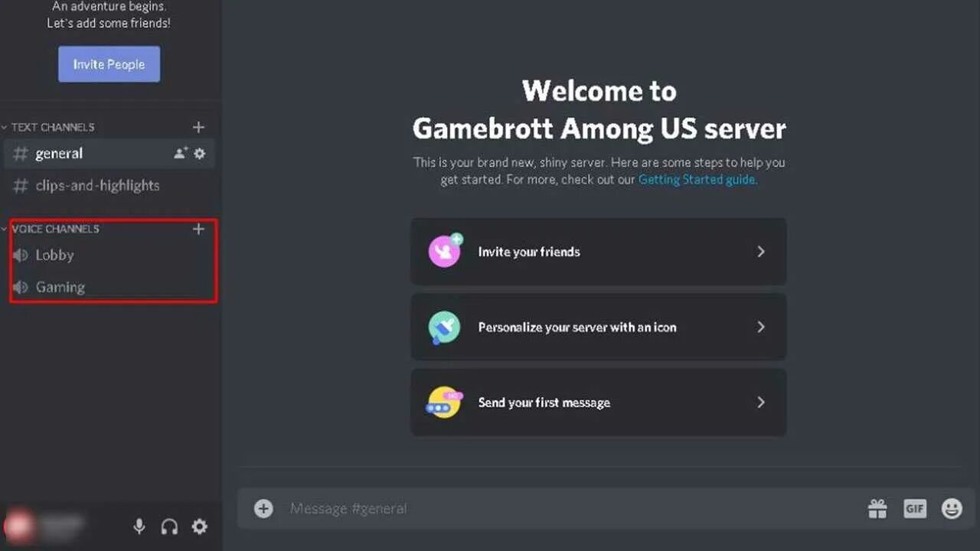Create a new voice channel with plus

coord(198,229)
